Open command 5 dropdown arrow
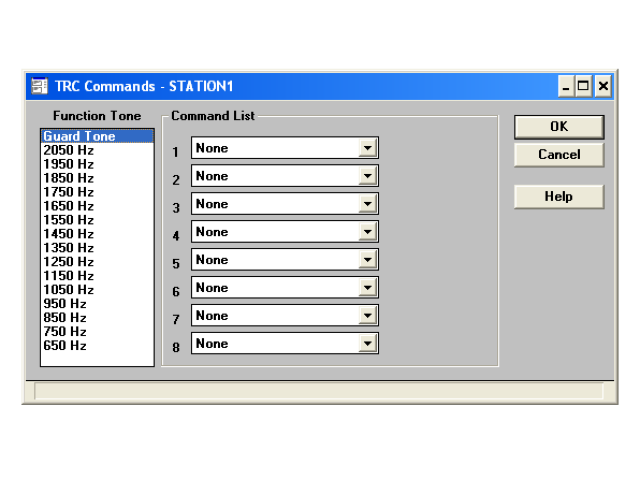The width and height of the screenshot is (640, 480). (368, 260)
